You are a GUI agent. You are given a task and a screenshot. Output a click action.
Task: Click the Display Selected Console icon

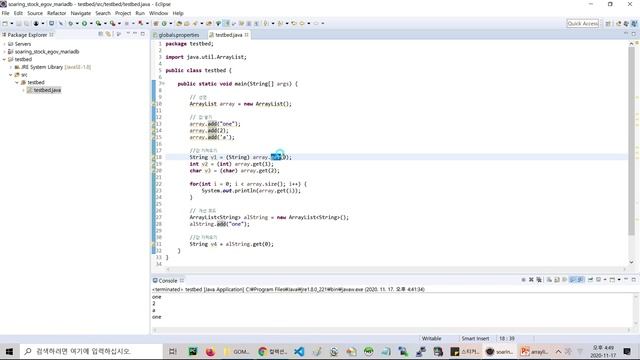pos(598,280)
